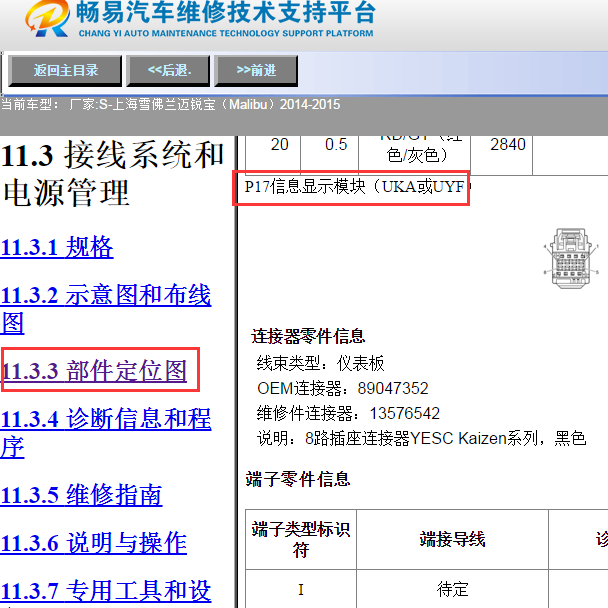This screenshot has width=608, height=608.
Task: Select the OEM连接器 89047352 line
Action: click(x=343, y=389)
